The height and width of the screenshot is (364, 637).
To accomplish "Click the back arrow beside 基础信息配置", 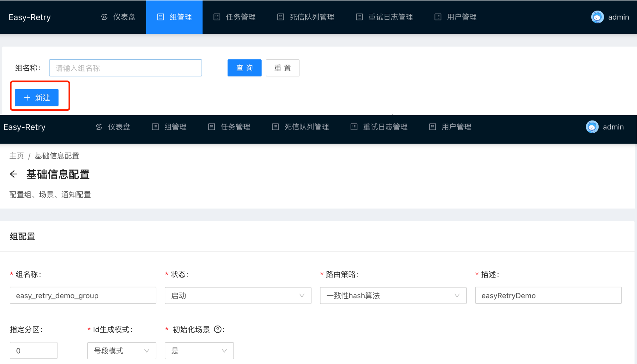I will point(13,174).
